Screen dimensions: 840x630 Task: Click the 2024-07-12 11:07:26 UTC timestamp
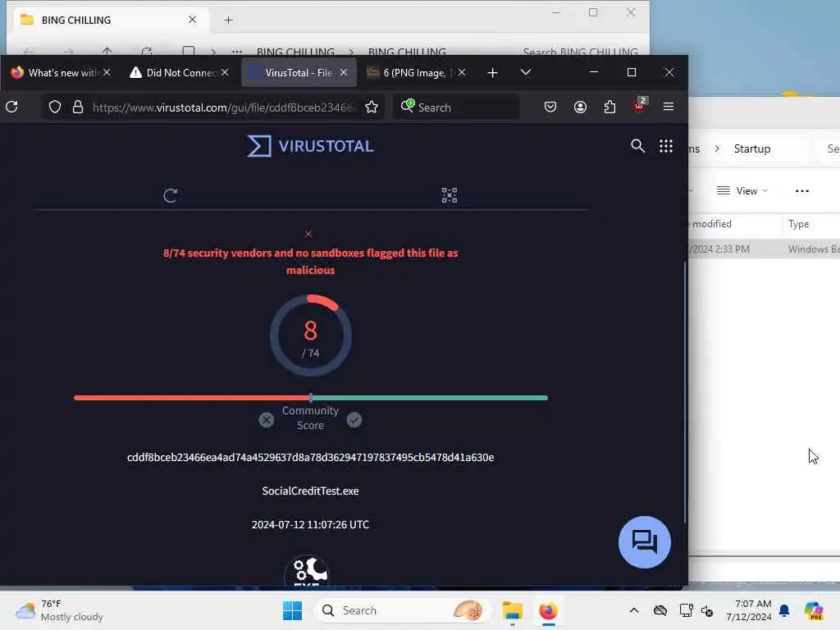point(310,524)
